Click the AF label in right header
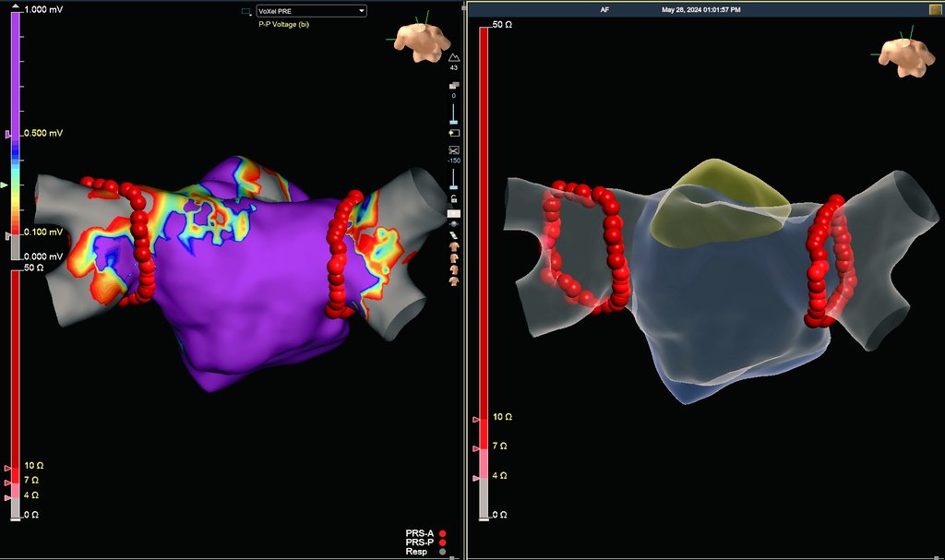Screen dimensions: 945x560 pyautogui.click(x=604, y=9)
